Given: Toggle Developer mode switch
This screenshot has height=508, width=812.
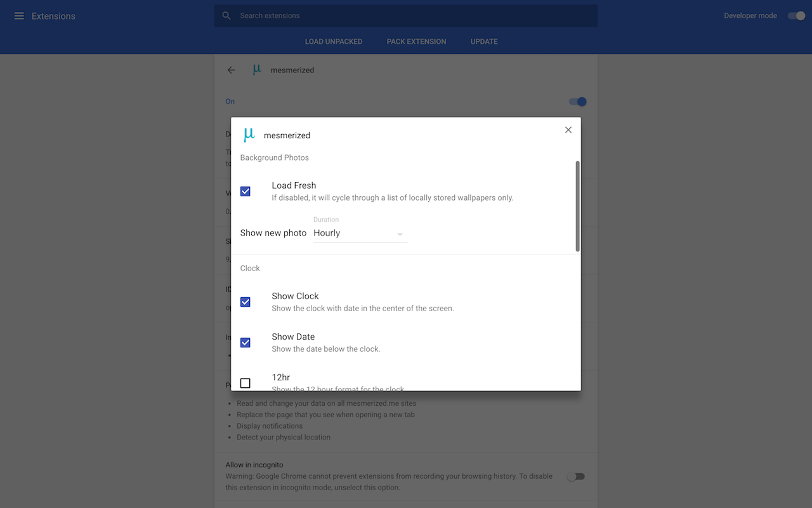Looking at the screenshot, I should pyautogui.click(x=796, y=16).
